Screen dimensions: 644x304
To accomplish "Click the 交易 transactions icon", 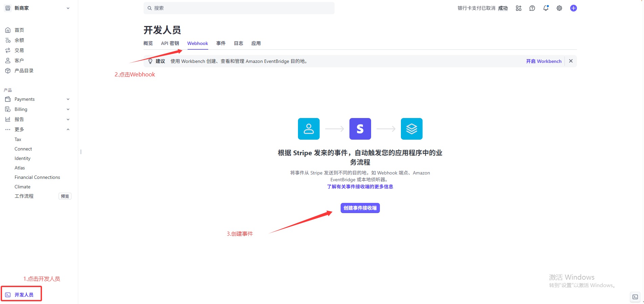I will 8,50.
